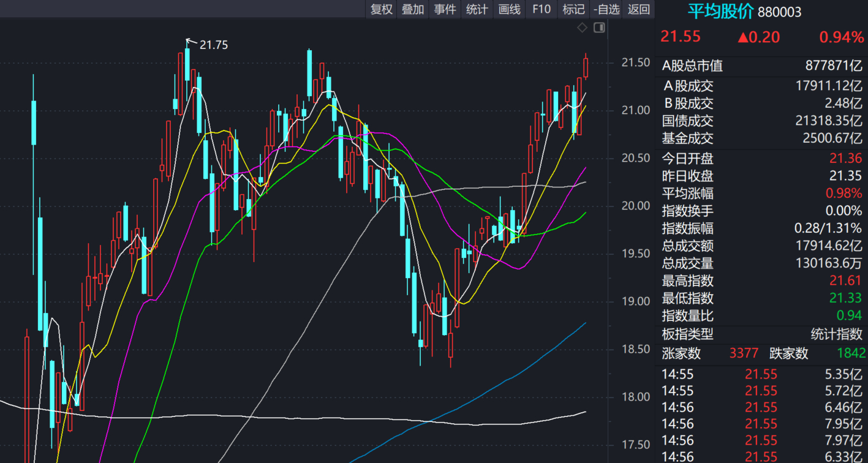Select the 14:56 tick with 7.95亿
868x463 pixels.
tap(762, 424)
